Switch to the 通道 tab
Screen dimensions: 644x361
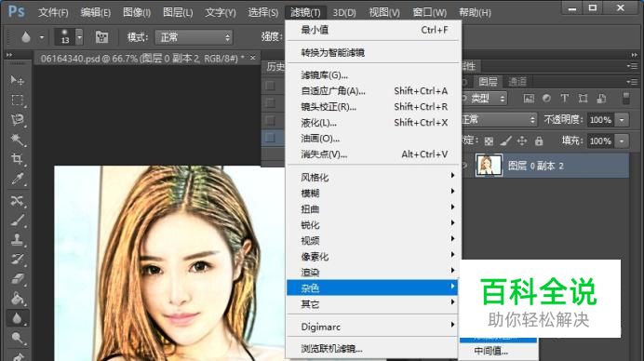tap(517, 82)
